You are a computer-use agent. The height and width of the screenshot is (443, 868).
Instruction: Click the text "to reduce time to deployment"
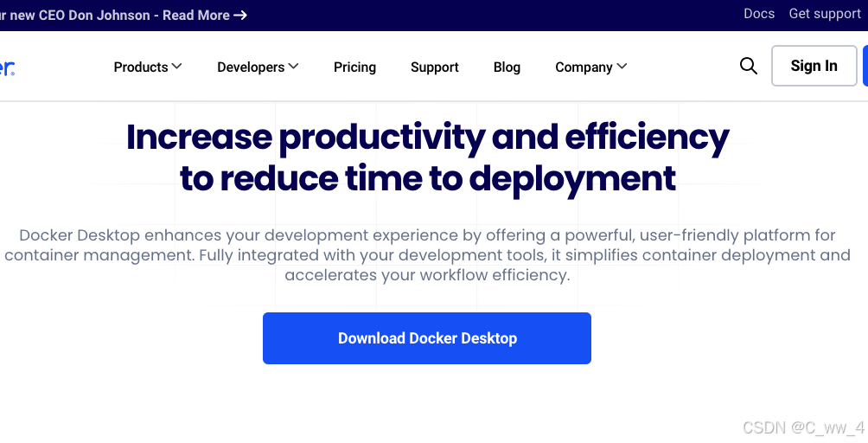click(428, 178)
